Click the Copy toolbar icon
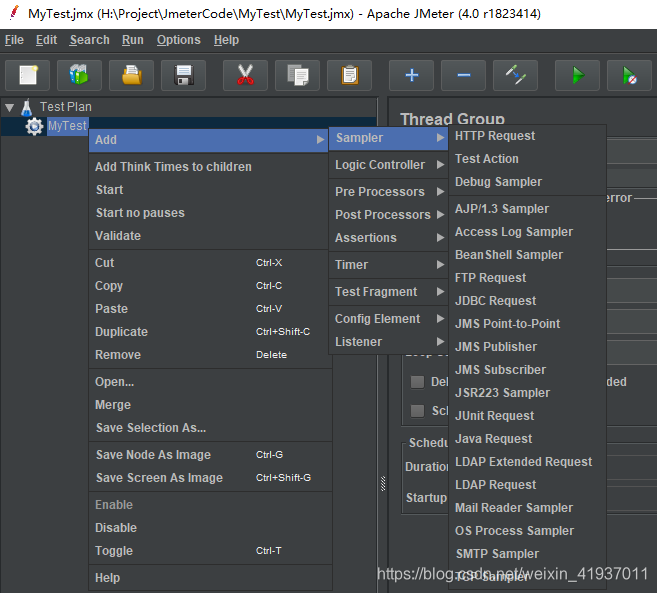The width and height of the screenshot is (657, 593). click(x=297, y=75)
